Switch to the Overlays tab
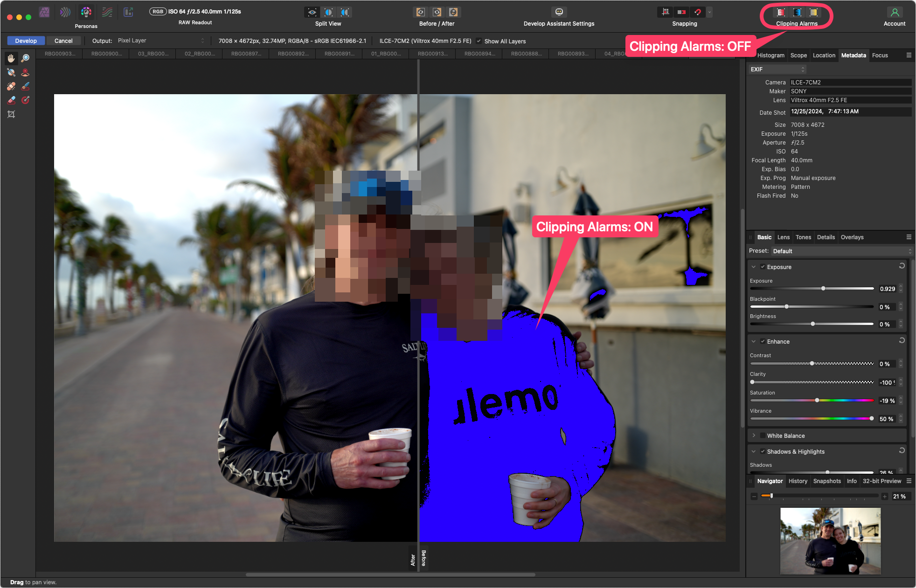 (x=852, y=237)
